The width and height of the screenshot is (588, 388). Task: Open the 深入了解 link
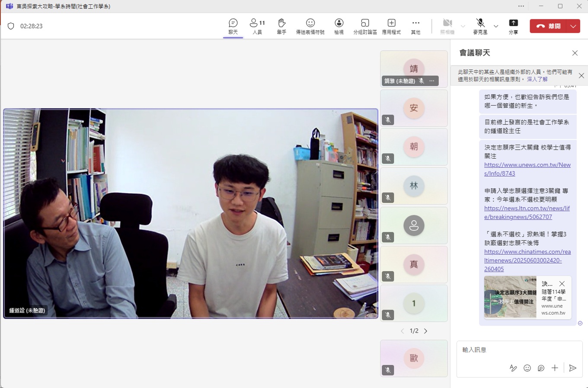(537, 79)
